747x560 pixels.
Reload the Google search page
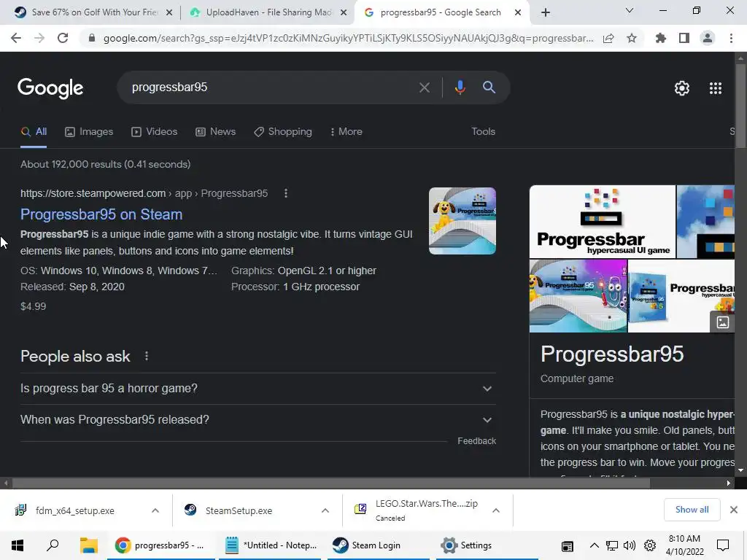point(63,38)
